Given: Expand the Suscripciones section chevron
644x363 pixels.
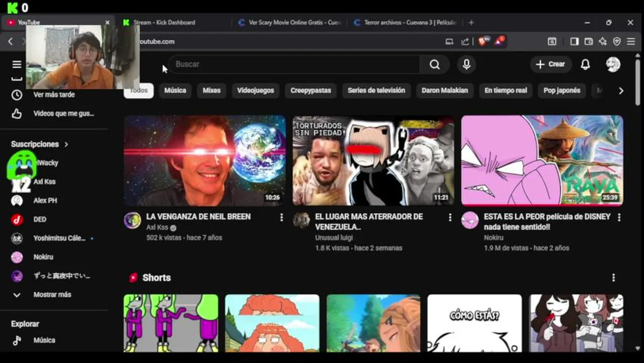Looking at the screenshot, I should (66, 144).
